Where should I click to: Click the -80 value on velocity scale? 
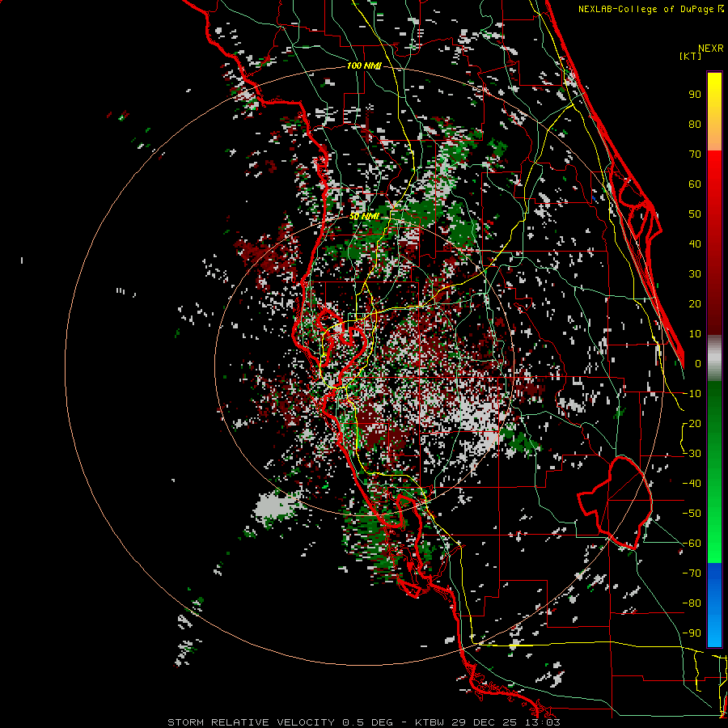[x=692, y=603]
